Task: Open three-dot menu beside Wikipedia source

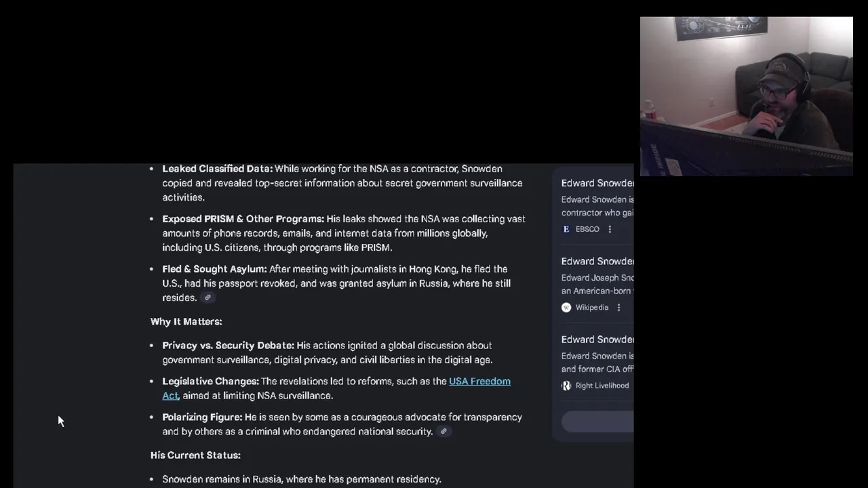Action: click(618, 307)
